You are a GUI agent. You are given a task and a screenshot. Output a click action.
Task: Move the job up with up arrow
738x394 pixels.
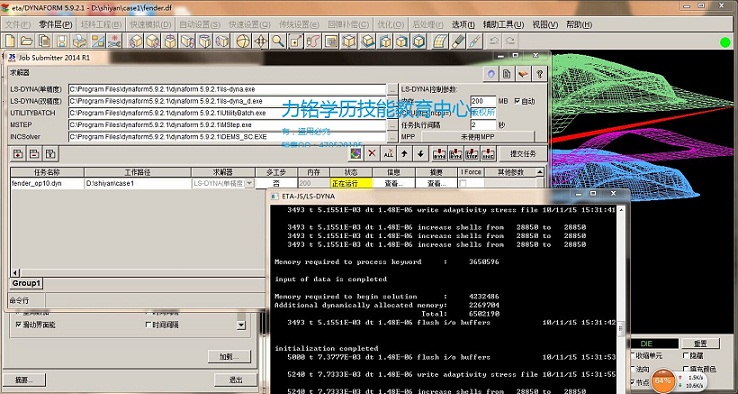tap(404, 153)
